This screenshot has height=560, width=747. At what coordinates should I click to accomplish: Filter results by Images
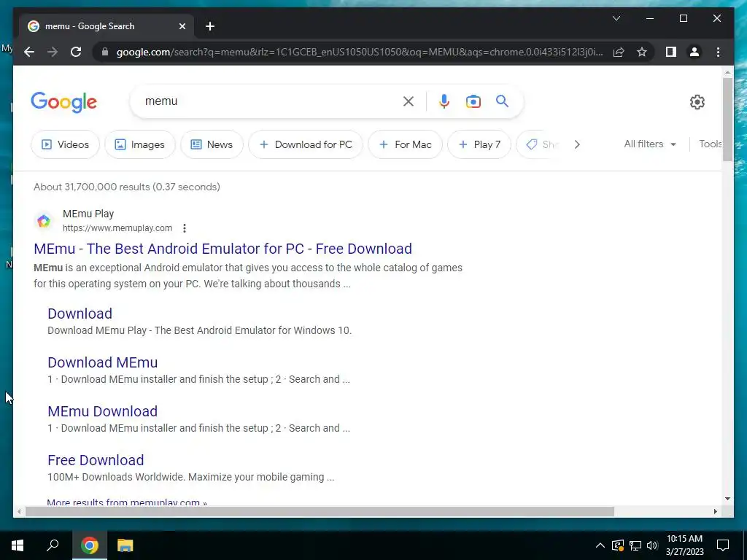pos(140,144)
